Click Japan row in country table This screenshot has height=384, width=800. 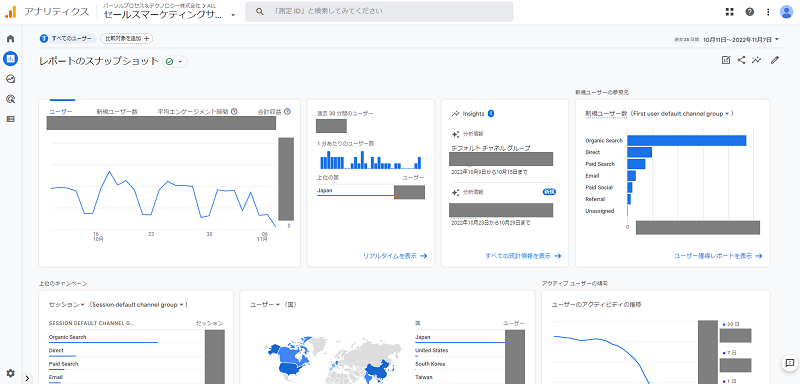tap(469, 337)
